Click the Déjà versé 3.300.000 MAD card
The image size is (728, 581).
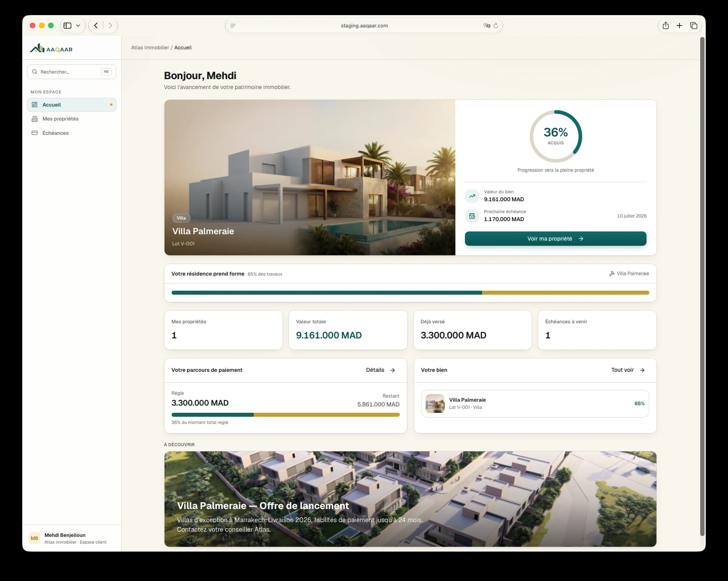pos(472,330)
